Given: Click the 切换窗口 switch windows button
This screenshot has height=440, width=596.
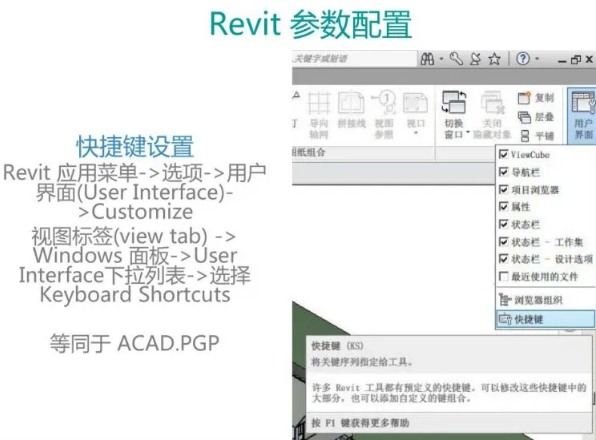Looking at the screenshot, I should click(454, 114).
